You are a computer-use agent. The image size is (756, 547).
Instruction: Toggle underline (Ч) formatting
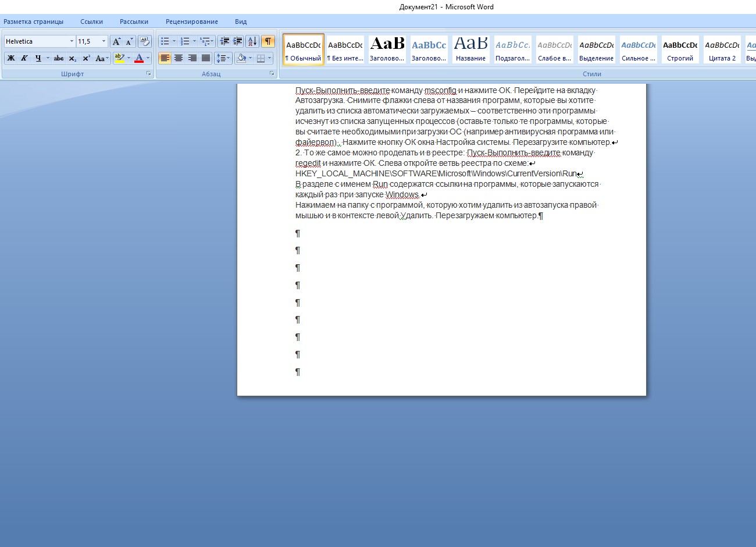point(38,58)
